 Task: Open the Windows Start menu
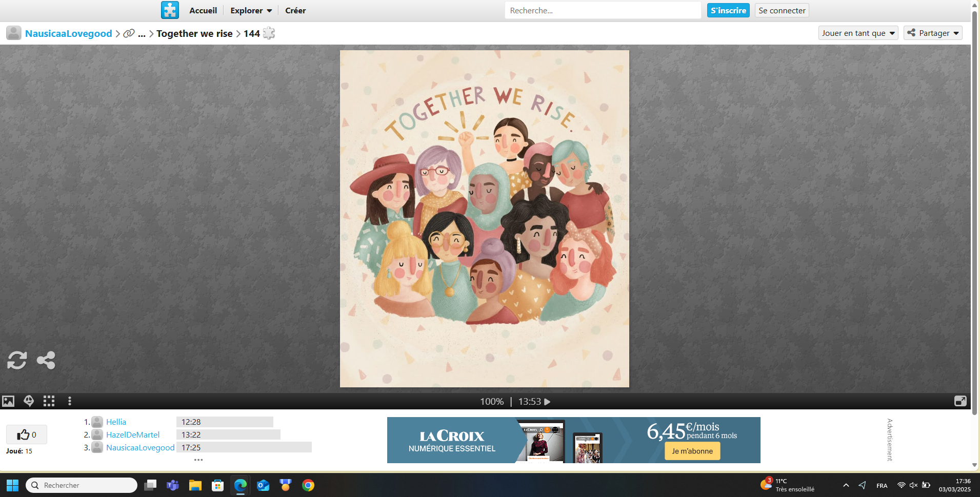[12, 485]
